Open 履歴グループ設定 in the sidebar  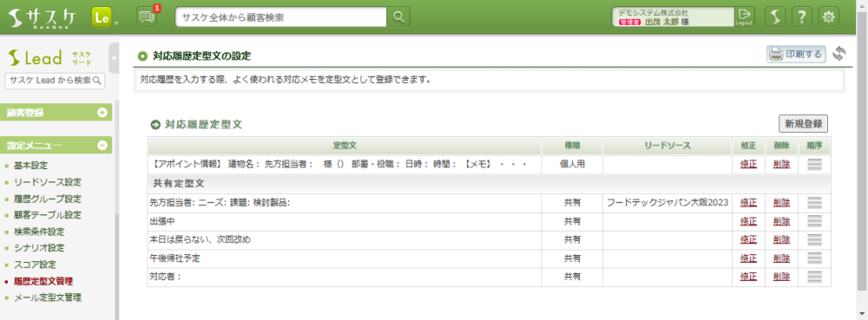[48, 199]
